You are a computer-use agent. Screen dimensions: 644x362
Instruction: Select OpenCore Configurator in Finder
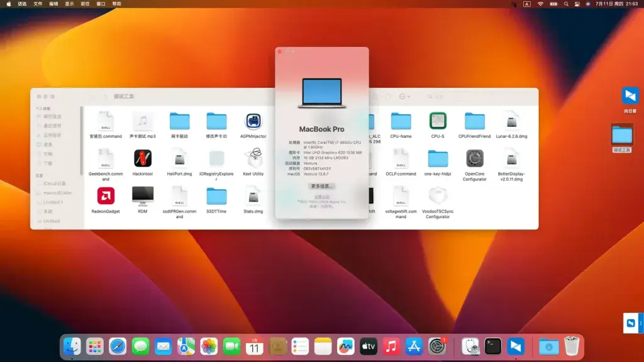pyautogui.click(x=474, y=158)
